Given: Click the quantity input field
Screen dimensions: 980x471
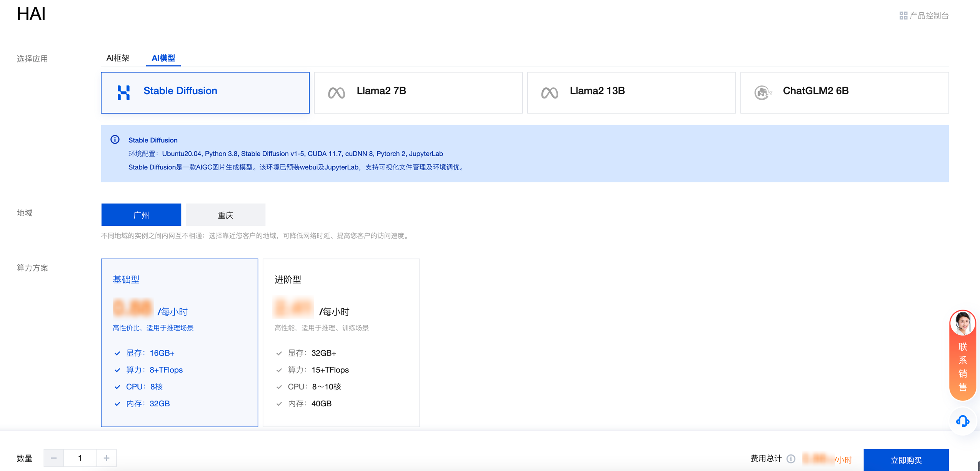Looking at the screenshot, I should 80,458.
